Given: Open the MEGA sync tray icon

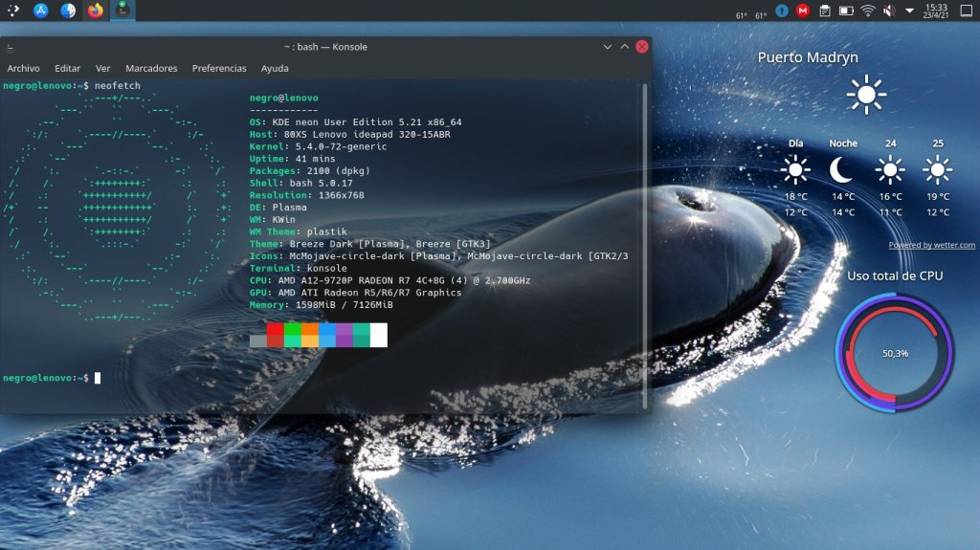Looking at the screenshot, I should coord(803,11).
